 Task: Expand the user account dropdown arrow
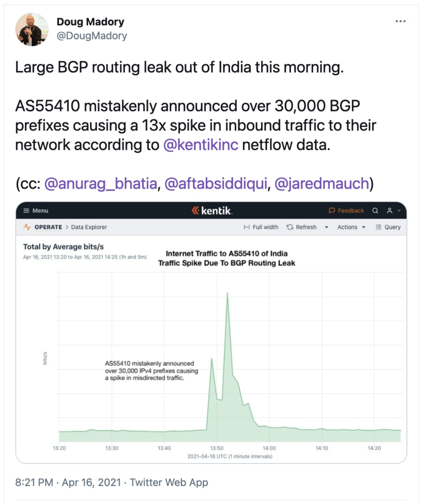click(399, 211)
